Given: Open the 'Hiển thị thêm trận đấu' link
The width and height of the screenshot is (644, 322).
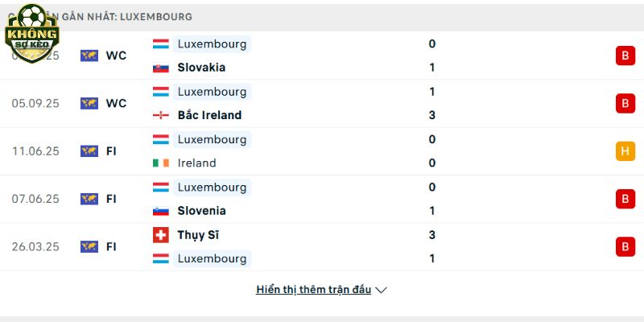Looking at the screenshot, I should tap(313, 290).
